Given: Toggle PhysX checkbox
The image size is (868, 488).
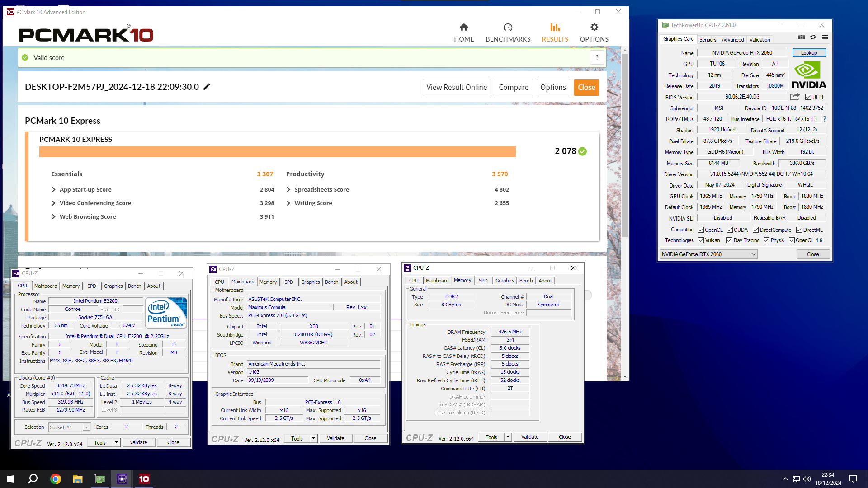Looking at the screenshot, I should 766,240.
